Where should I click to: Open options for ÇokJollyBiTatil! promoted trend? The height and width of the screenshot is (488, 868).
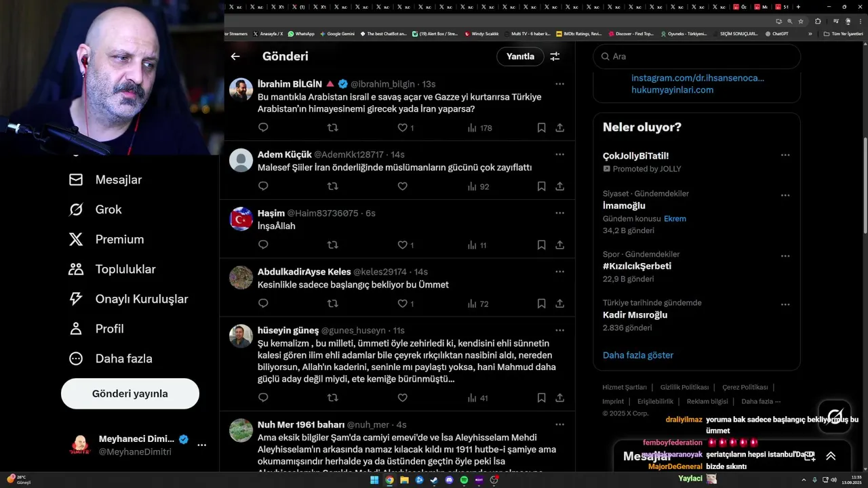[x=785, y=155]
